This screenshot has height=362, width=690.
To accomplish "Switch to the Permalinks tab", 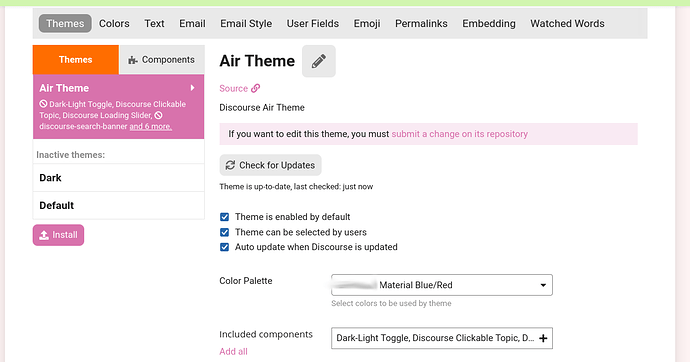I will [x=421, y=23].
